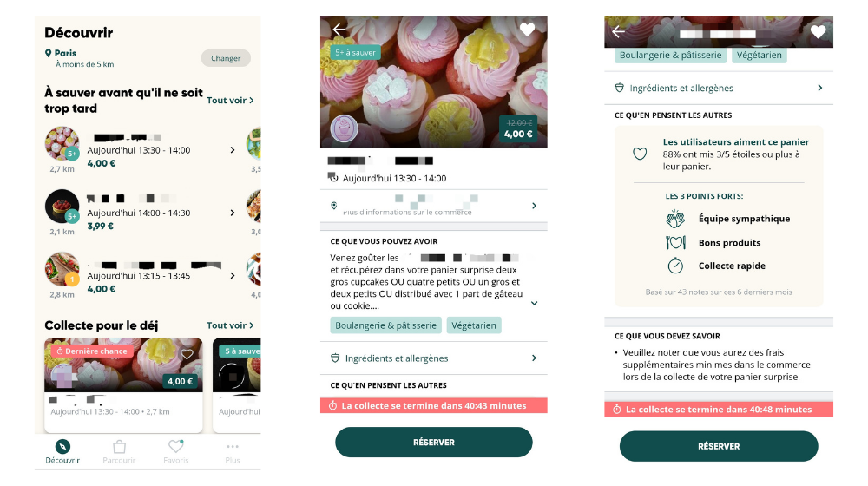Image resolution: width=868 pixels, height=486 pixels.
Task: Tap Paris location pin icon
Action: [x=48, y=53]
